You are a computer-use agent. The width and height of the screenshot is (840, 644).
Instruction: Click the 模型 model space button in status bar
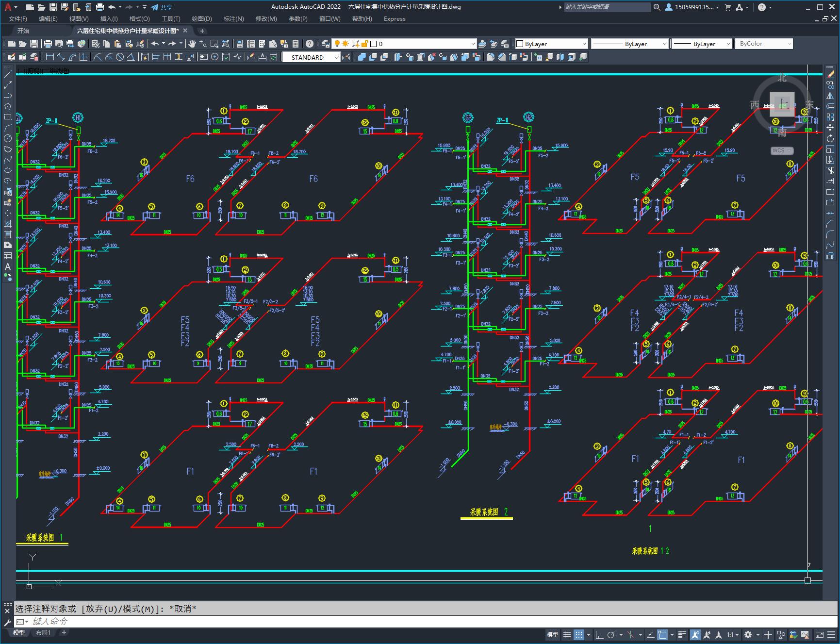pyautogui.click(x=553, y=634)
